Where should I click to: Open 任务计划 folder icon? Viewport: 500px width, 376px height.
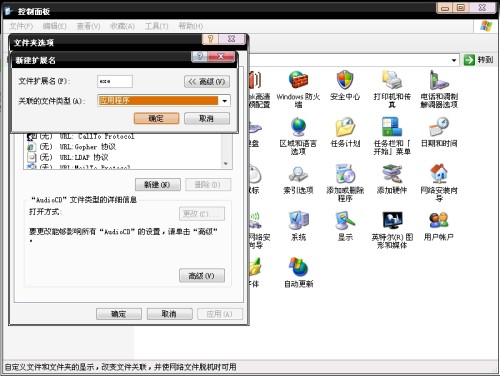(345, 127)
